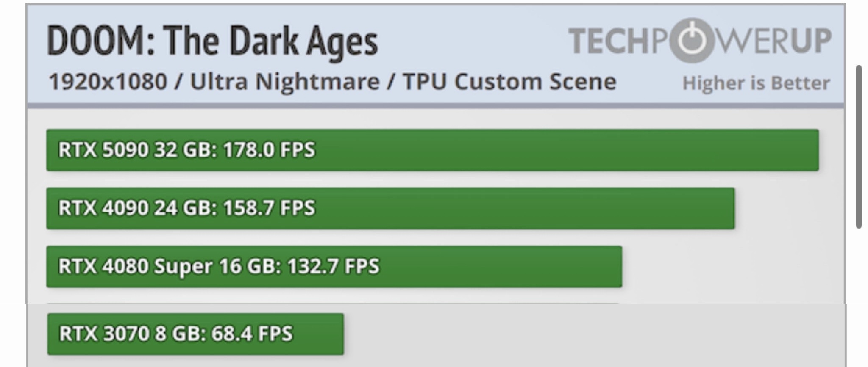Click the '178.0 FPS' value
868x367 pixels.
coord(269,150)
